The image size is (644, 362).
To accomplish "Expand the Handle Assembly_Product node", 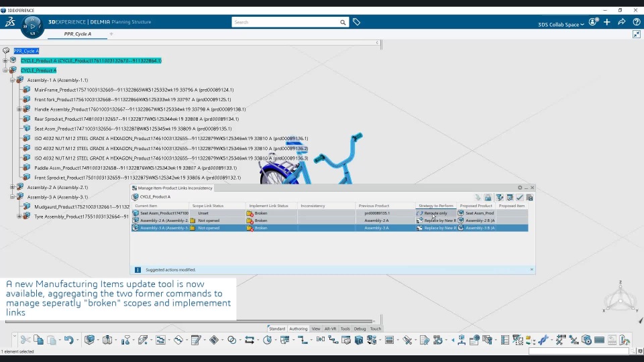I will [x=19, y=109].
